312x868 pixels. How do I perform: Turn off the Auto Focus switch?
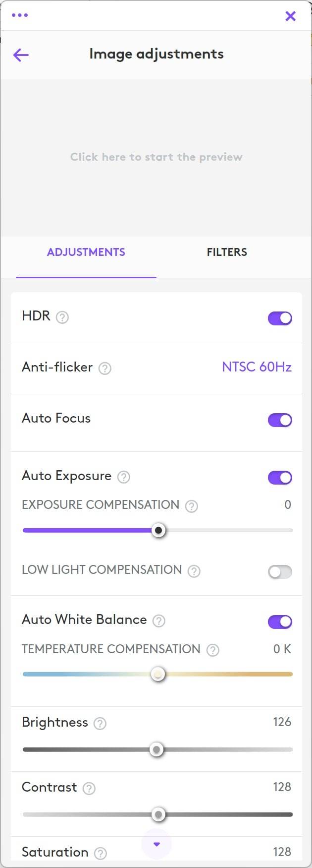(280, 420)
